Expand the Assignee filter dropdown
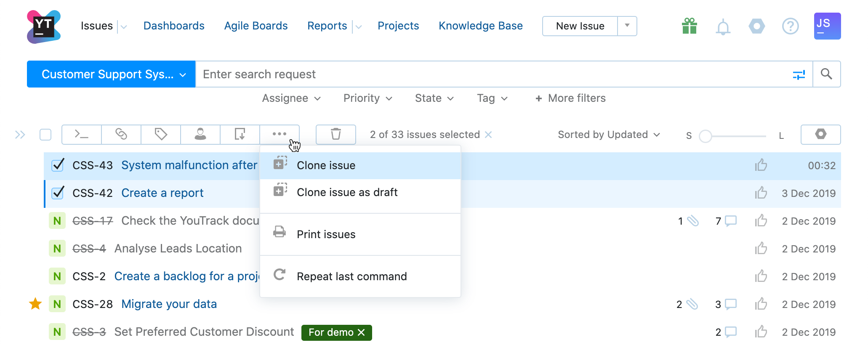The width and height of the screenshot is (868, 345). (291, 98)
